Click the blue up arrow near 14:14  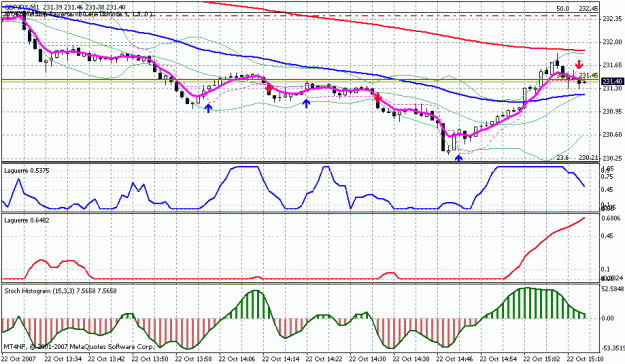coord(306,104)
